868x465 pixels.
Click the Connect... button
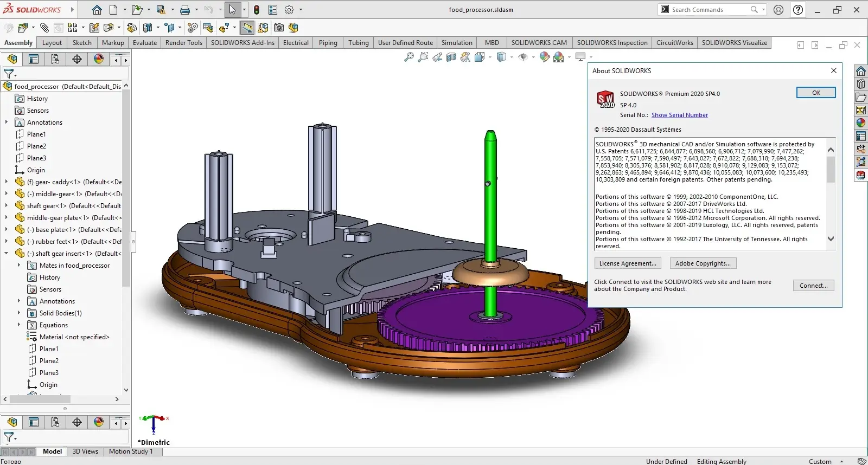click(813, 286)
